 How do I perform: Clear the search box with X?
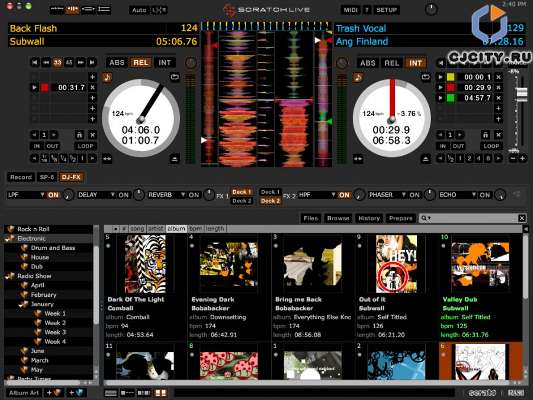pos(522,218)
